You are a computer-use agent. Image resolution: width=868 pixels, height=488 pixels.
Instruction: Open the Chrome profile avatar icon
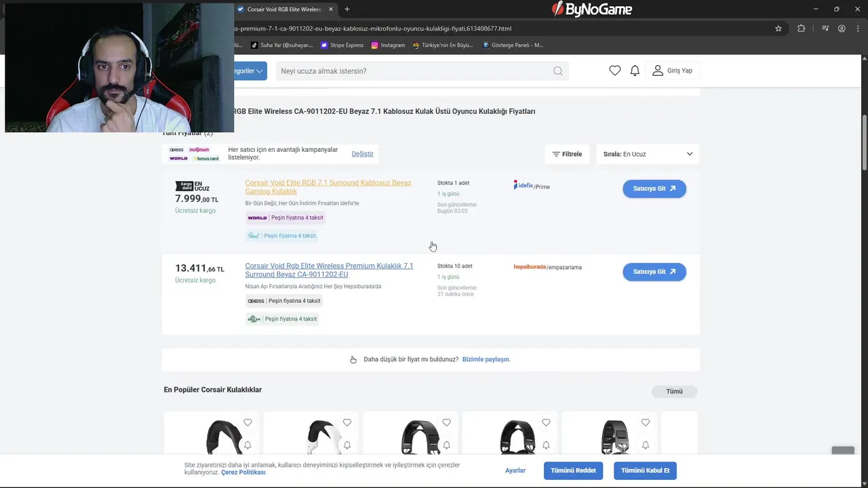[842, 28]
